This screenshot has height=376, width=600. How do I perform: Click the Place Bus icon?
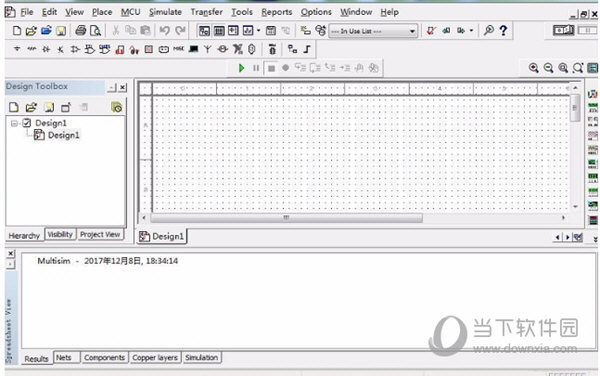coord(307,49)
